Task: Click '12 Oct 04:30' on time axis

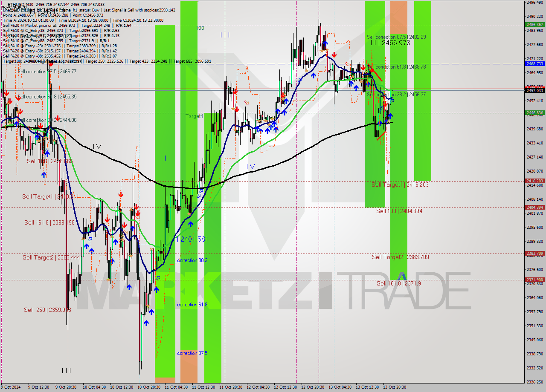Action: click(x=258, y=387)
